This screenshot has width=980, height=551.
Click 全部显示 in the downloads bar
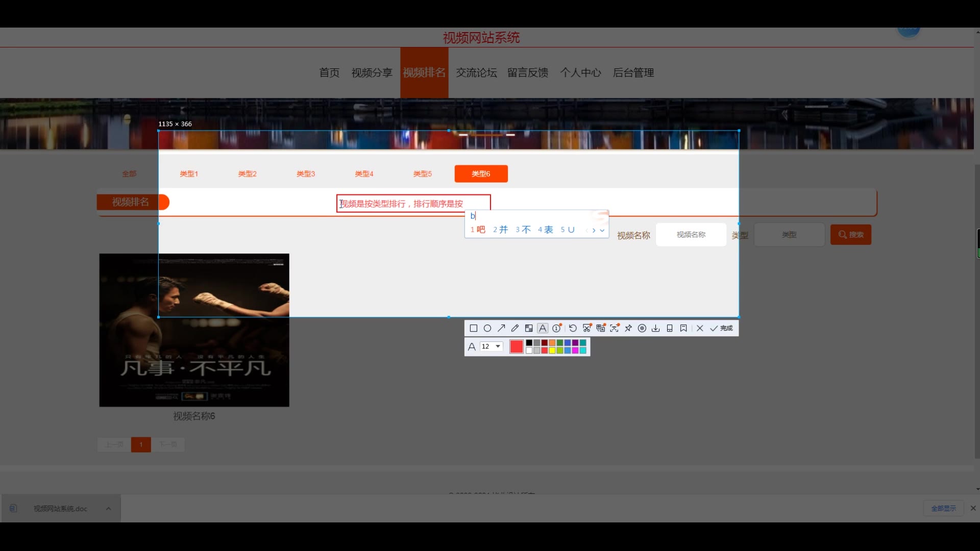(943, 509)
